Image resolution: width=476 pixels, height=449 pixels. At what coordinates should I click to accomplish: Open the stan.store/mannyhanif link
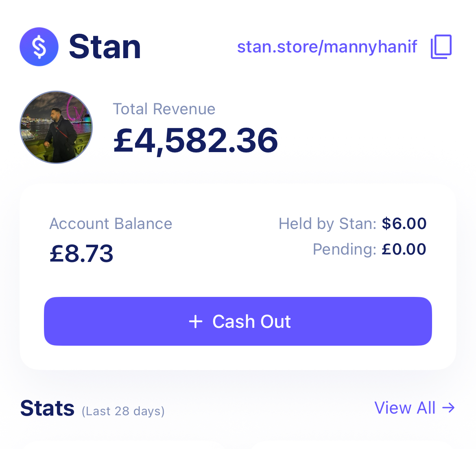[327, 47]
